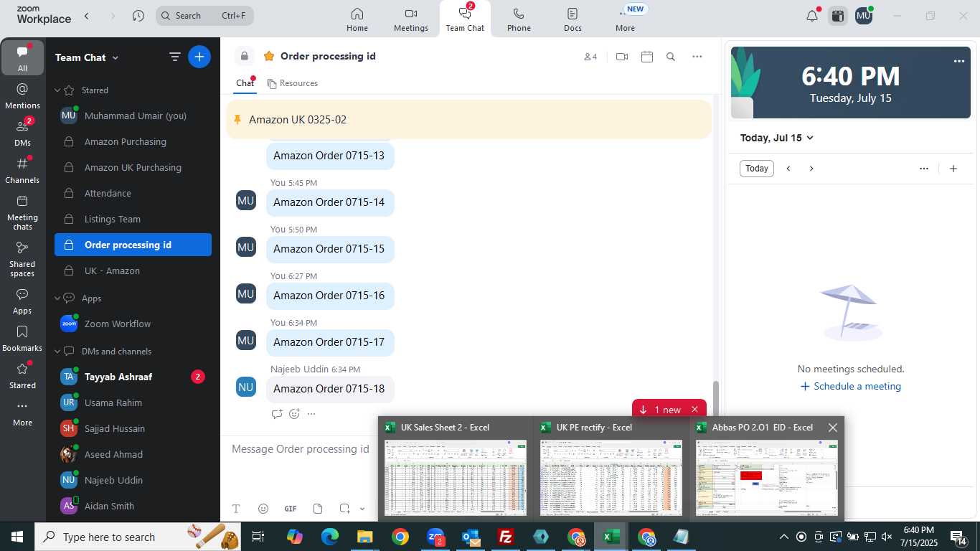Open the Home tab in Zoom
This screenshot has height=551, width=980.
coord(357,19)
